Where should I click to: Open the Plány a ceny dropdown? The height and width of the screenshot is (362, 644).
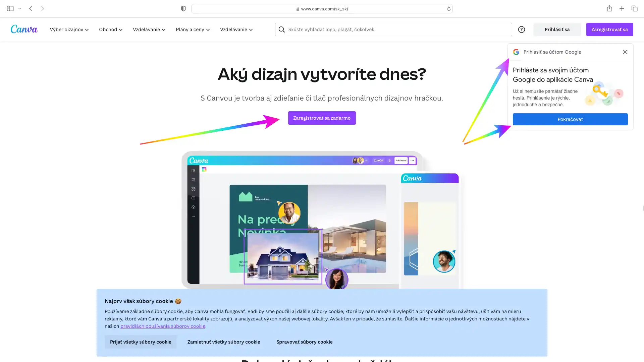click(x=192, y=29)
